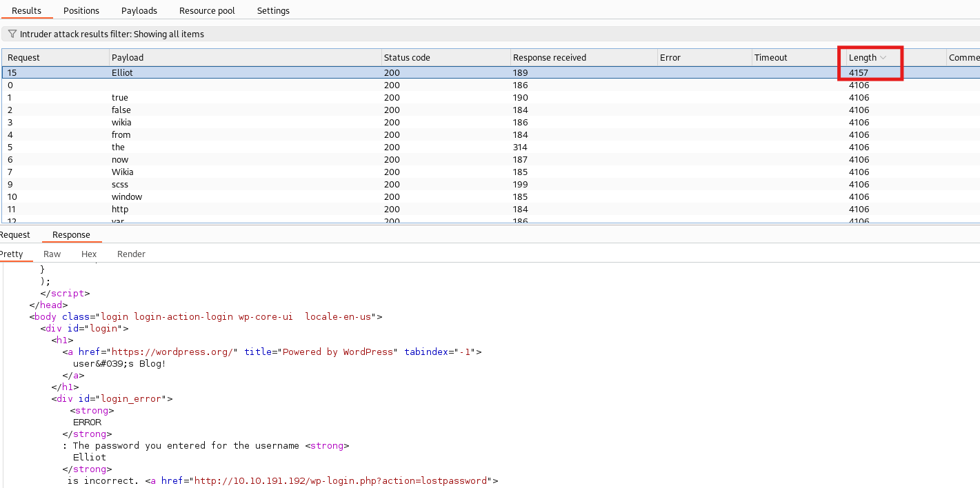Click the Length column sort arrow

883,58
